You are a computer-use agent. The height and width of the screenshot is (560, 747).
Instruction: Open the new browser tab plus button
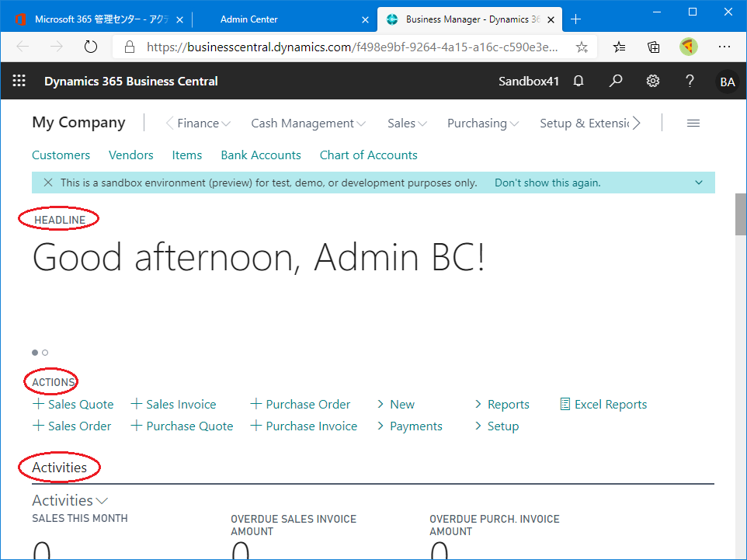coord(575,19)
